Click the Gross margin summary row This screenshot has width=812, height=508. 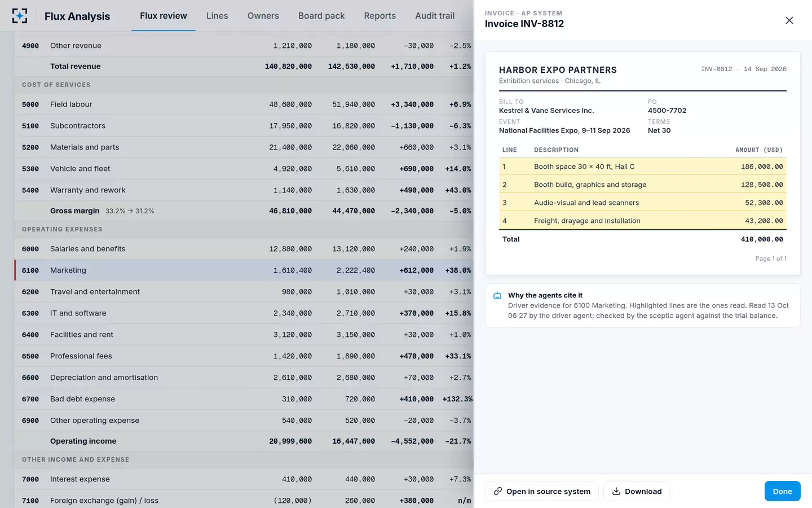coord(244,211)
